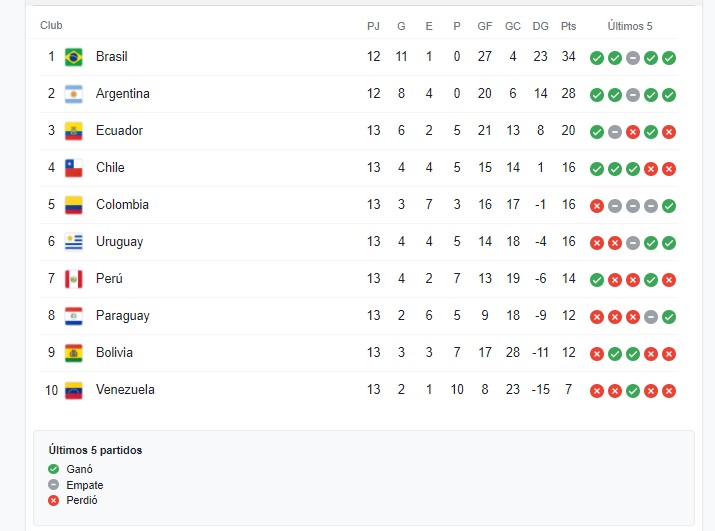Click the red Perdió legend icon

coord(54,500)
